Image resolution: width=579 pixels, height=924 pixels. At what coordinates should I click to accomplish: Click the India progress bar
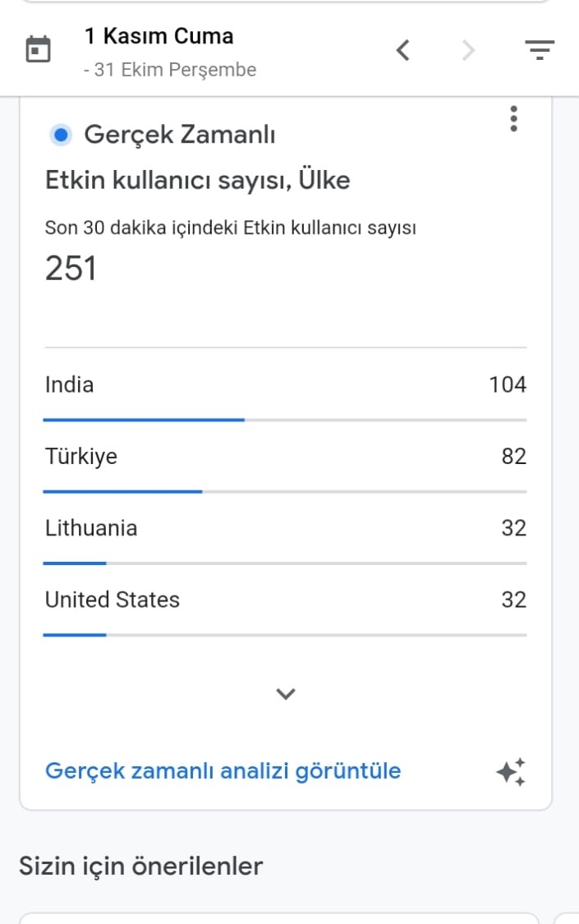pyautogui.click(x=285, y=420)
